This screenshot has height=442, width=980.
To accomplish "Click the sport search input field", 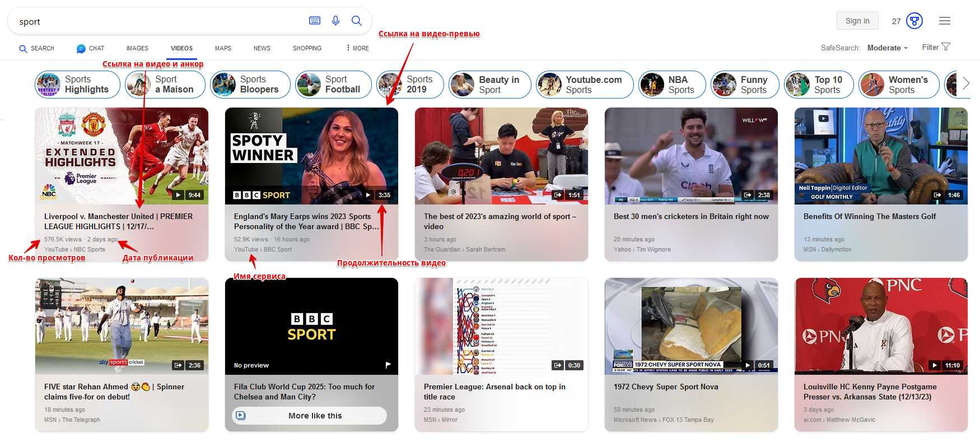I will pos(157,21).
